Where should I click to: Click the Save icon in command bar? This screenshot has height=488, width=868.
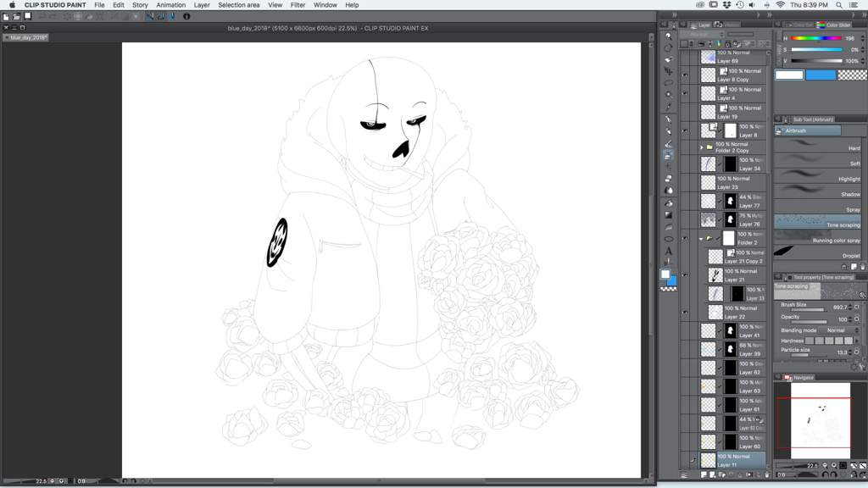(28, 17)
